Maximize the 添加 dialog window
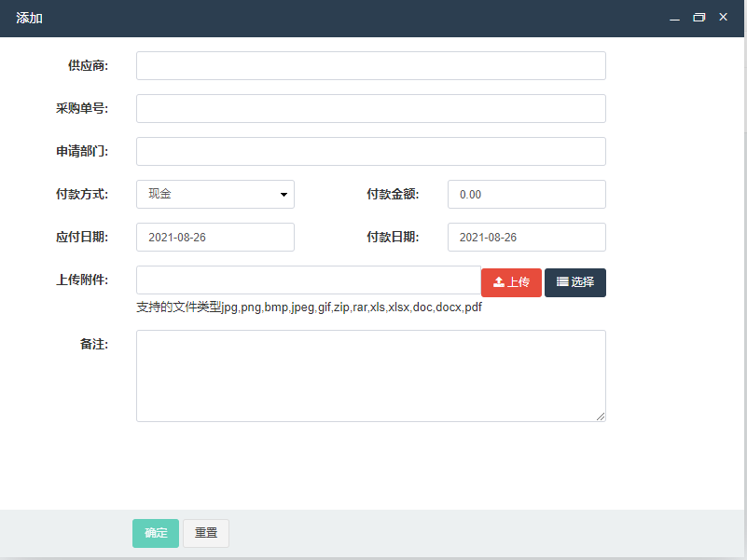747x560 pixels. pyautogui.click(x=699, y=18)
